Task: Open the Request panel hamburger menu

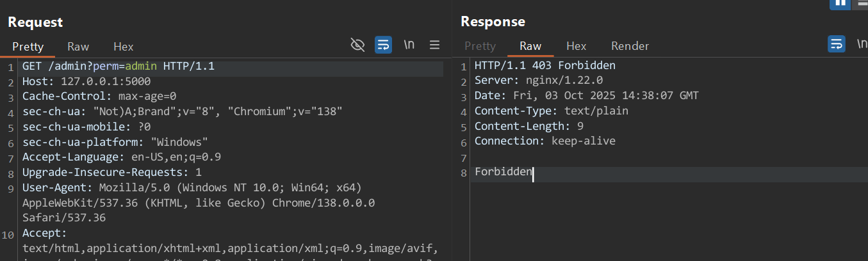Action: [x=434, y=45]
